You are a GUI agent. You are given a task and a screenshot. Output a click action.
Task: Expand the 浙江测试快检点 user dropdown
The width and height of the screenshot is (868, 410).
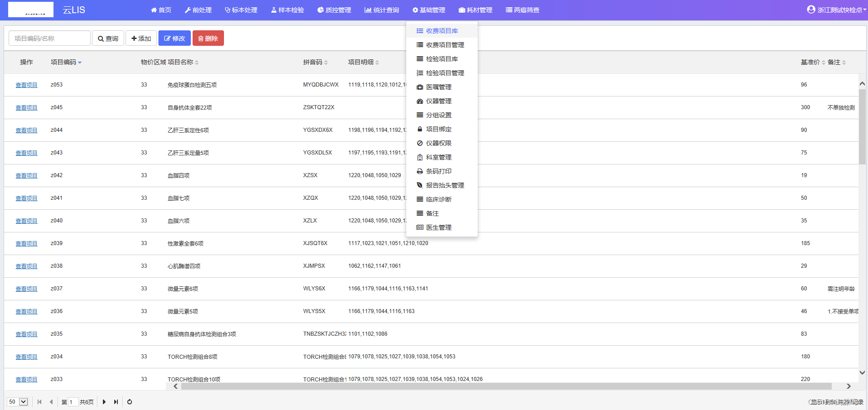pyautogui.click(x=837, y=10)
